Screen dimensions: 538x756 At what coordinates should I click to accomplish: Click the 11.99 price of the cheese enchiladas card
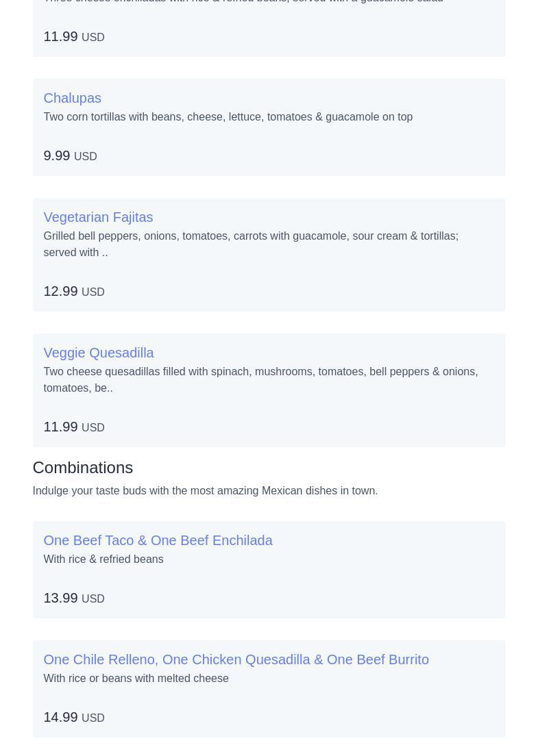pos(60,36)
